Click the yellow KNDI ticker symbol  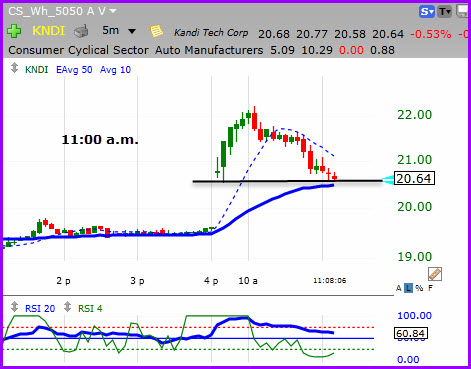(x=48, y=31)
